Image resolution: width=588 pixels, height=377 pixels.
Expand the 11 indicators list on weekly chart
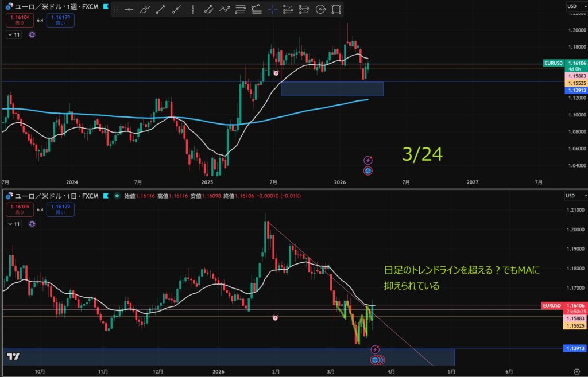click(13, 34)
